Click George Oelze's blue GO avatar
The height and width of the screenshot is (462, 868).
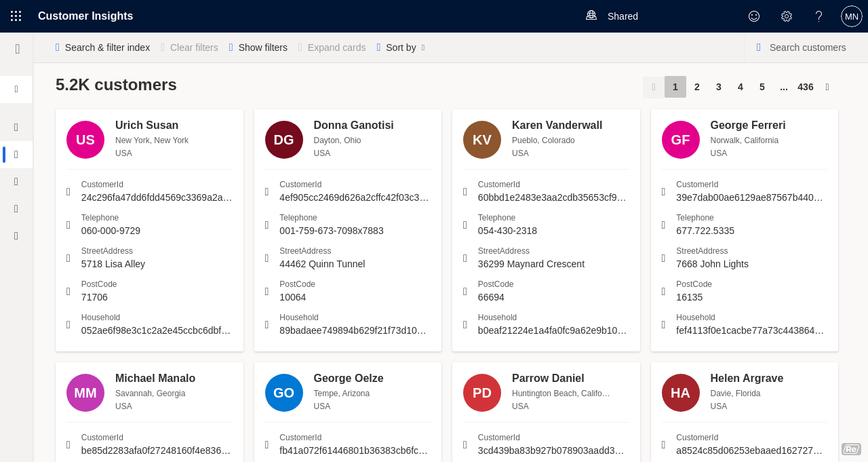click(x=284, y=393)
